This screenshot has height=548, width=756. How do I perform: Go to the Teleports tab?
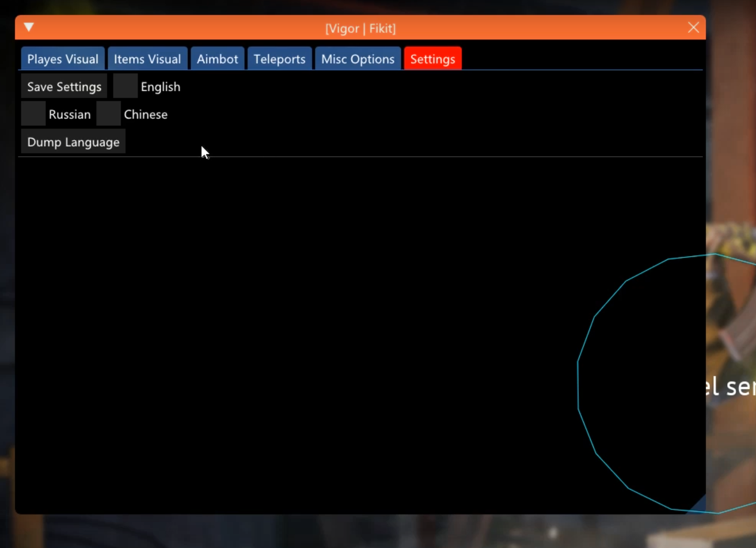coord(279,59)
